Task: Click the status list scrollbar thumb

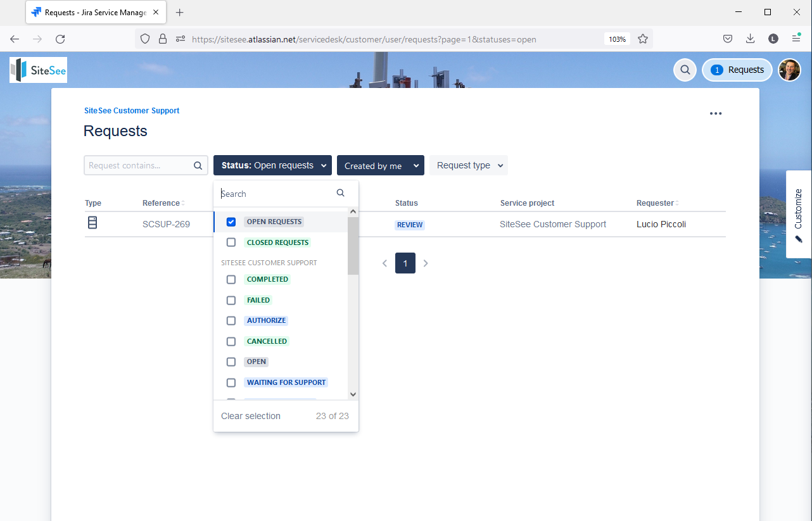Action: pos(353,246)
